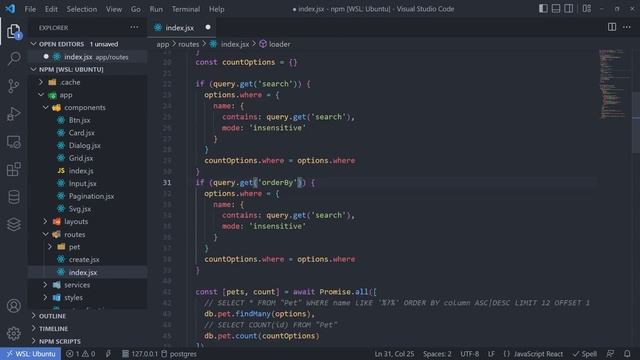This screenshot has width=640, height=360.
Task: Collapse the routes folder
Action: coord(88,234)
